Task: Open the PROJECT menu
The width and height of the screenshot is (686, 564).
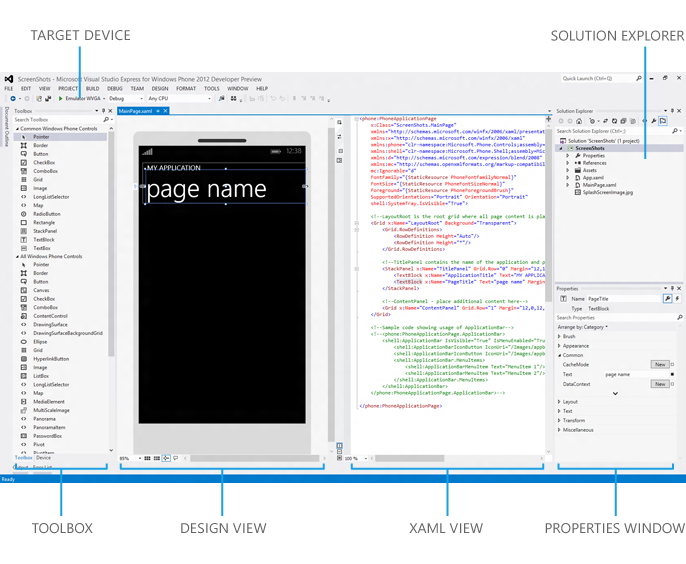Action: pyautogui.click(x=68, y=88)
